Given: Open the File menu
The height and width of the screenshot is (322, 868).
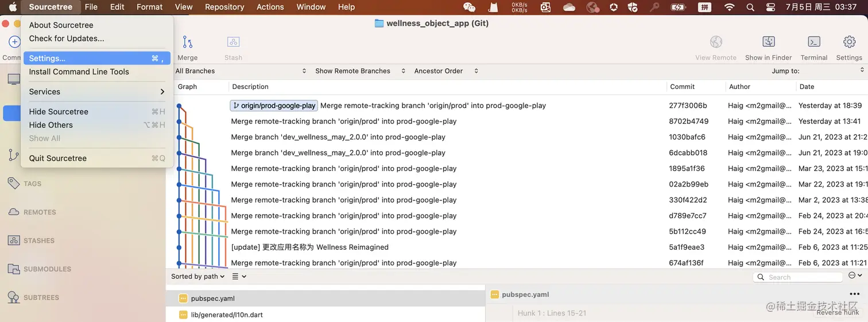Looking at the screenshot, I should [91, 7].
